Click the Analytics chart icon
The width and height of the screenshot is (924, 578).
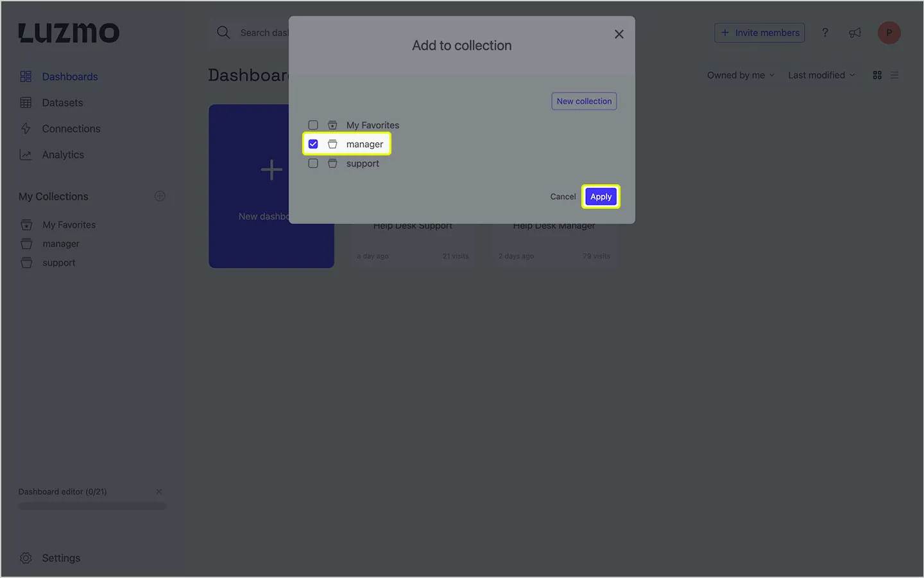click(x=26, y=155)
